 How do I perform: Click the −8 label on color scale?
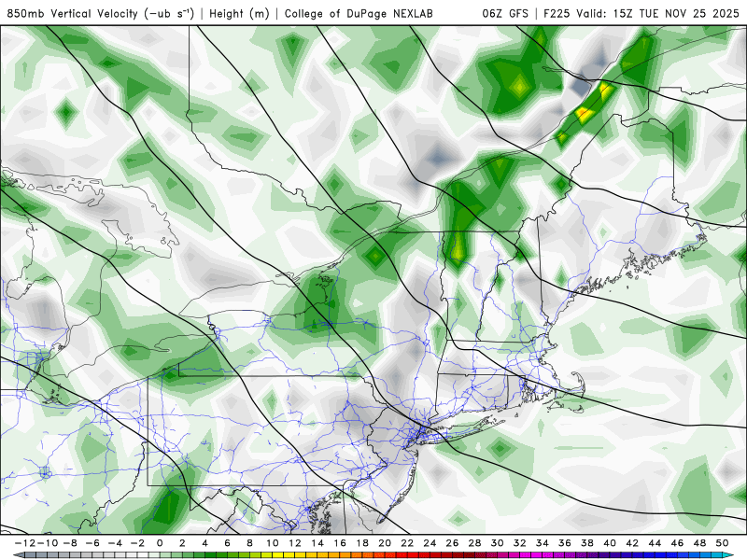[x=70, y=543]
